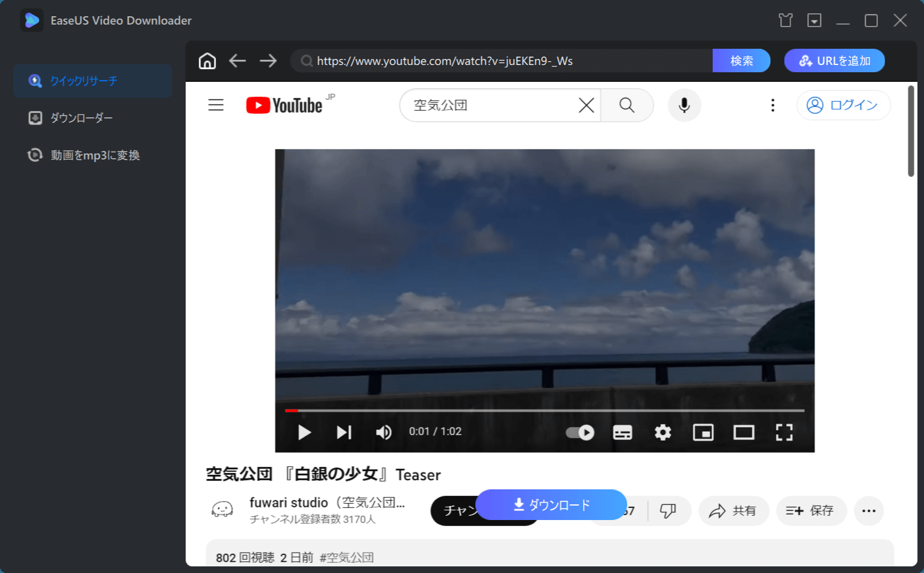This screenshot has height=573, width=924.
Task: Click the YouTube magnifier search button
Action: pos(627,105)
